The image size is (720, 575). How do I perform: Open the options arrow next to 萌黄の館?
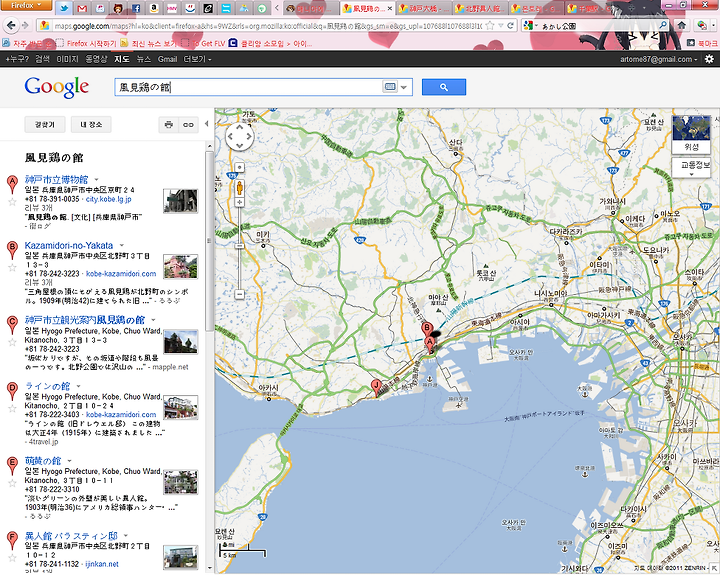pos(70,461)
